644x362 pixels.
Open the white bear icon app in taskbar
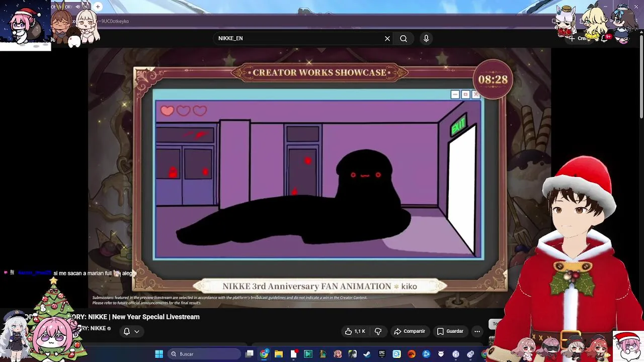click(441, 354)
